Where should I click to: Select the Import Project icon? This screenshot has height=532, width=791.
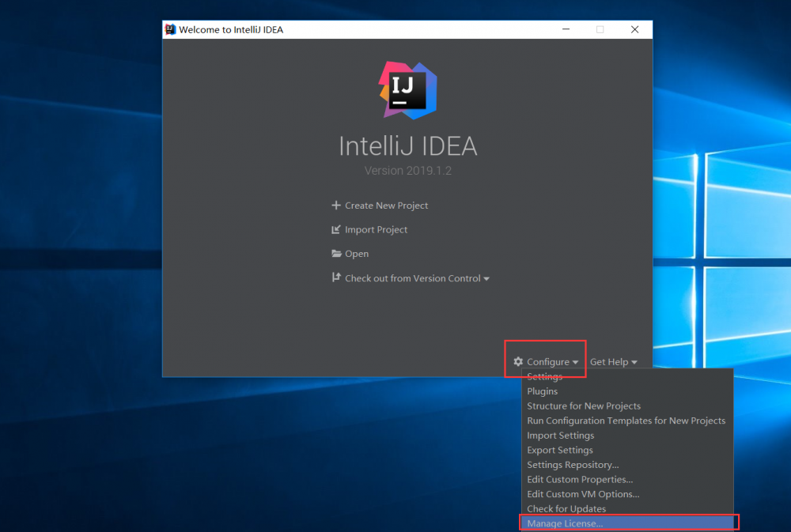coord(335,229)
